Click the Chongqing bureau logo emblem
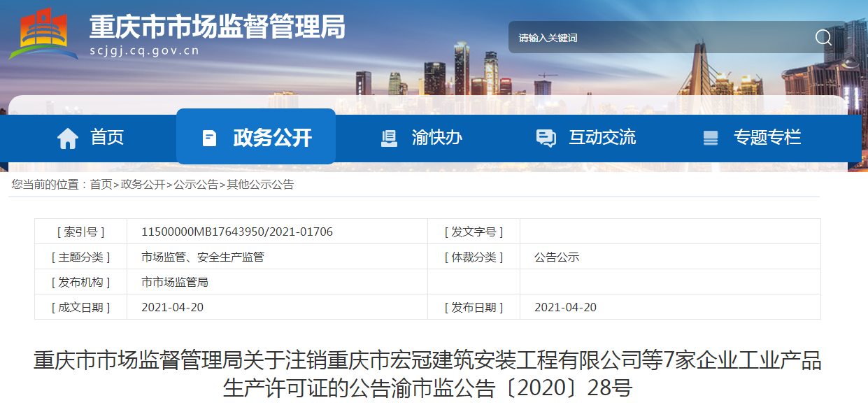The height and width of the screenshot is (405, 868). (x=43, y=34)
